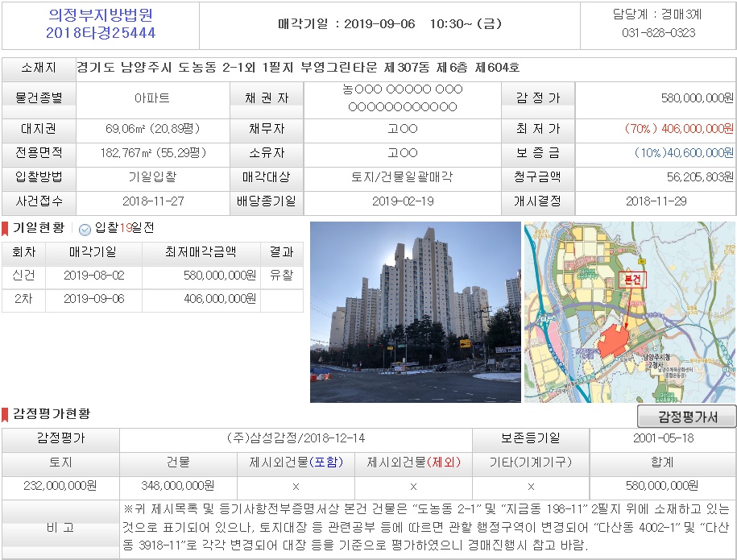Click the 배당종기일 date 2019-02-19
The height and width of the screenshot is (560, 737).
click(403, 201)
